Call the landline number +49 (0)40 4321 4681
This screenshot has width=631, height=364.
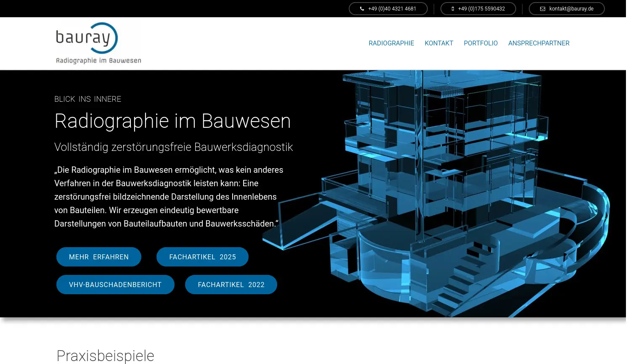(x=391, y=8)
